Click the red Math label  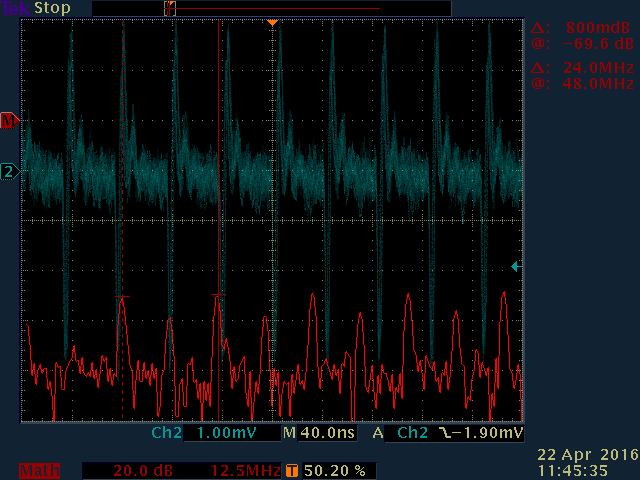click(40, 471)
